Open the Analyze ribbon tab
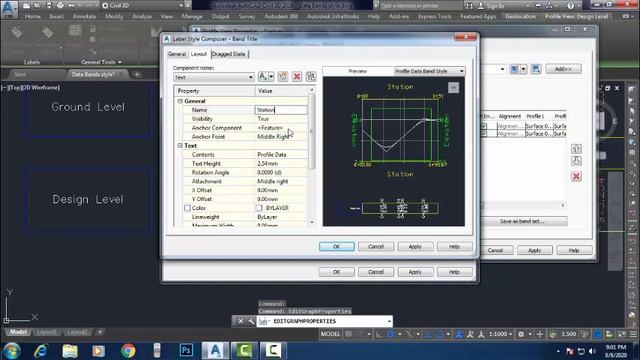This screenshot has height=360, width=640. pyautogui.click(x=142, y=16)
